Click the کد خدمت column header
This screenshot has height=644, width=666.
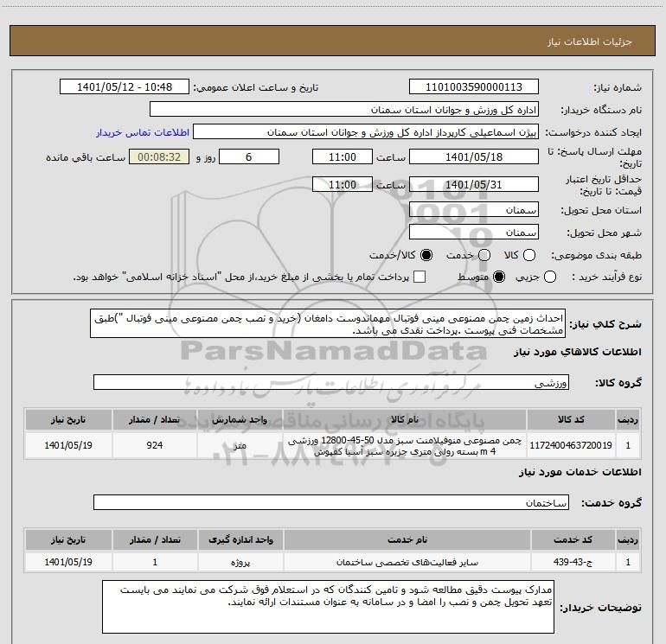click(573, 539)
